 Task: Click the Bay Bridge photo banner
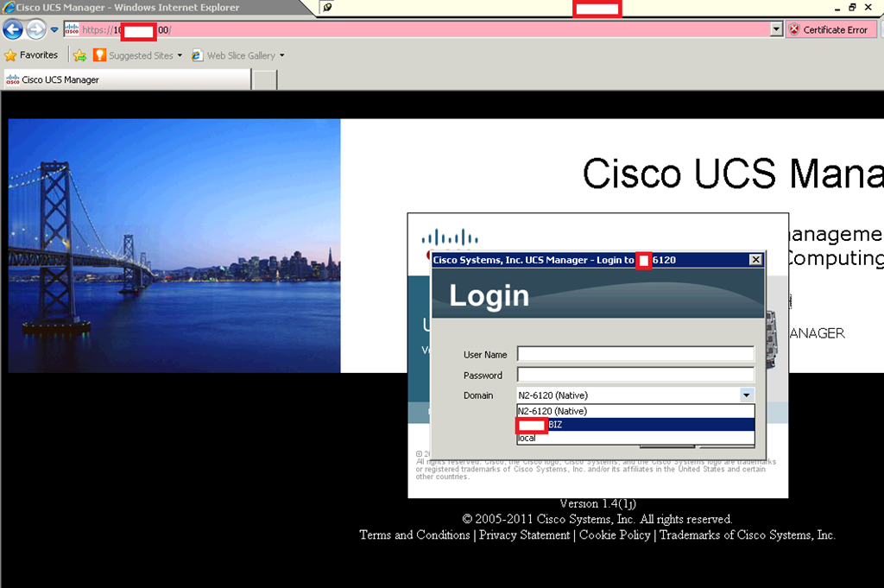pos(174,245)
